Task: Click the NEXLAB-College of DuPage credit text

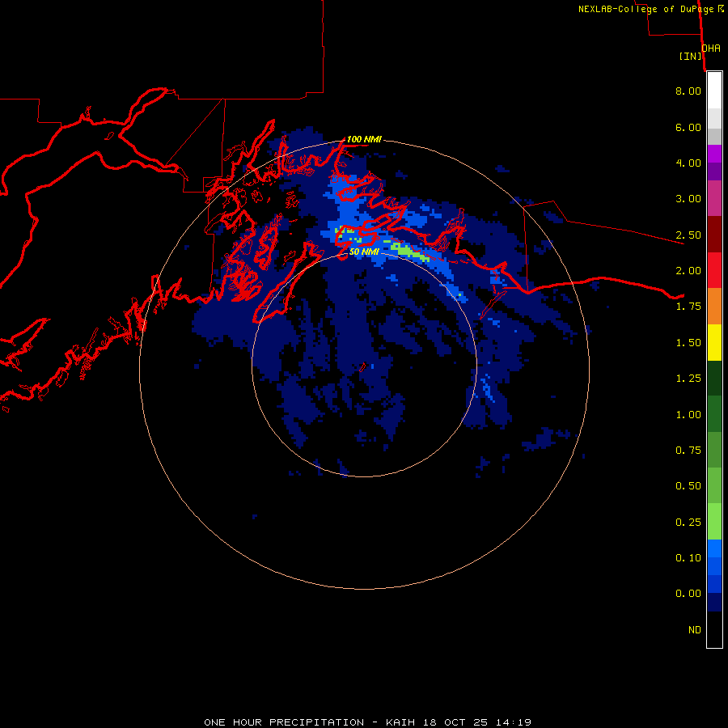Action: coord(650,9)
